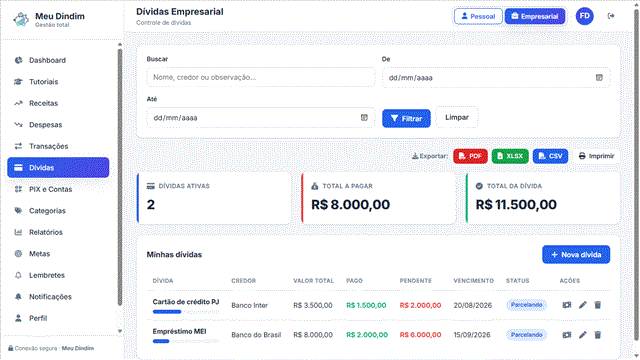Screen dimensions: 640x360
Task: Open Perfil page
Action: pos(58,318)
